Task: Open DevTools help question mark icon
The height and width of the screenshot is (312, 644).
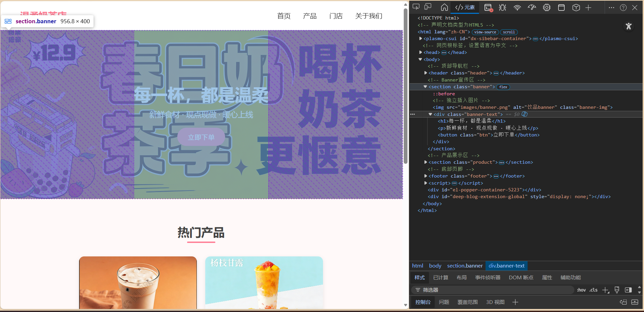Action: point(623,7)
